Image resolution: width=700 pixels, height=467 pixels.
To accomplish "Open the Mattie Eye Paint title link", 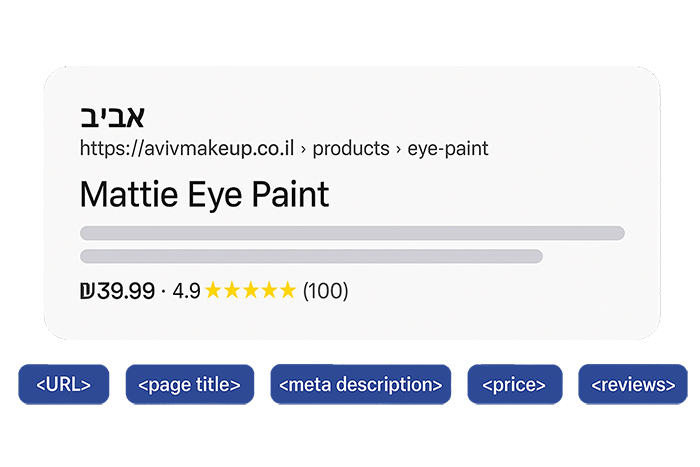I will coord(204,195).
